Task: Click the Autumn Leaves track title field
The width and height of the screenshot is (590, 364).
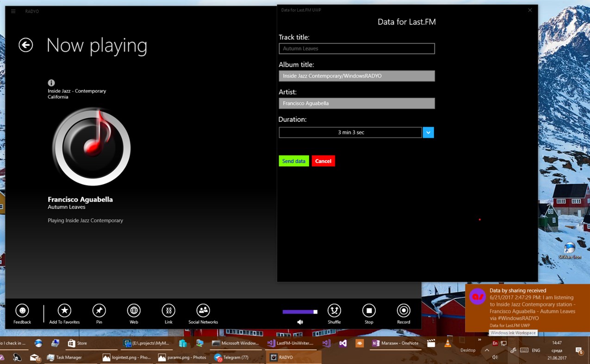Action: (356, 48)
